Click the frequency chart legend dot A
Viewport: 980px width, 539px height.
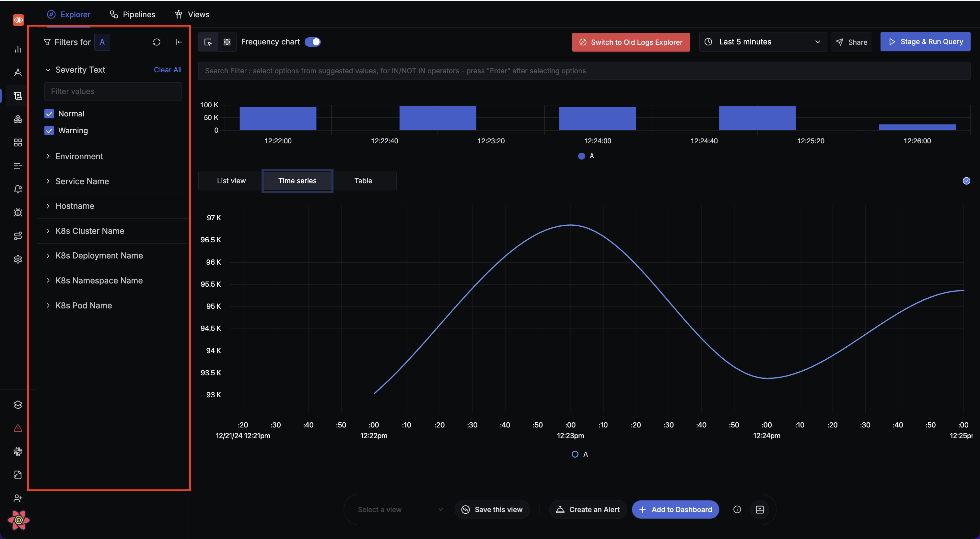581,156
